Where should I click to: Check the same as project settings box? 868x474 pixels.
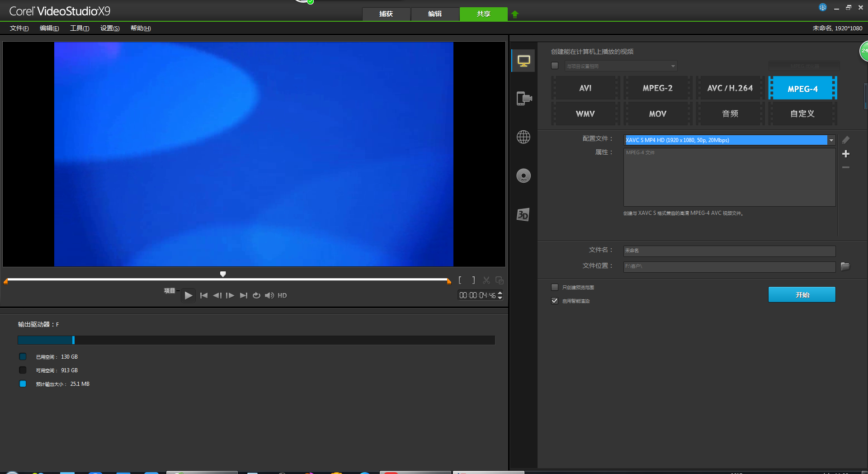pos(555,66)
